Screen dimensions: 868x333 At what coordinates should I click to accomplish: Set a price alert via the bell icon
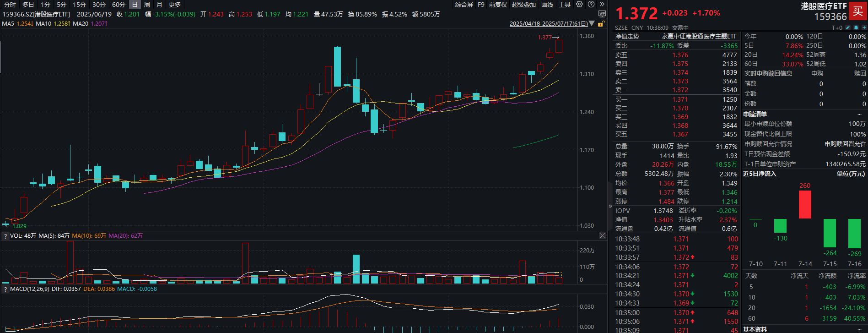click(x=856, y=27)
